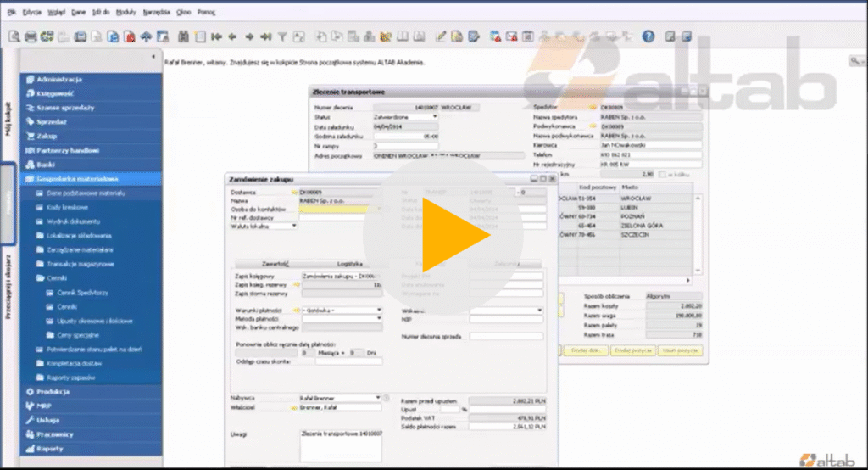Open the Pomoc menu
Viewport: 868px width, 470px height.
[x=207, y=12]
